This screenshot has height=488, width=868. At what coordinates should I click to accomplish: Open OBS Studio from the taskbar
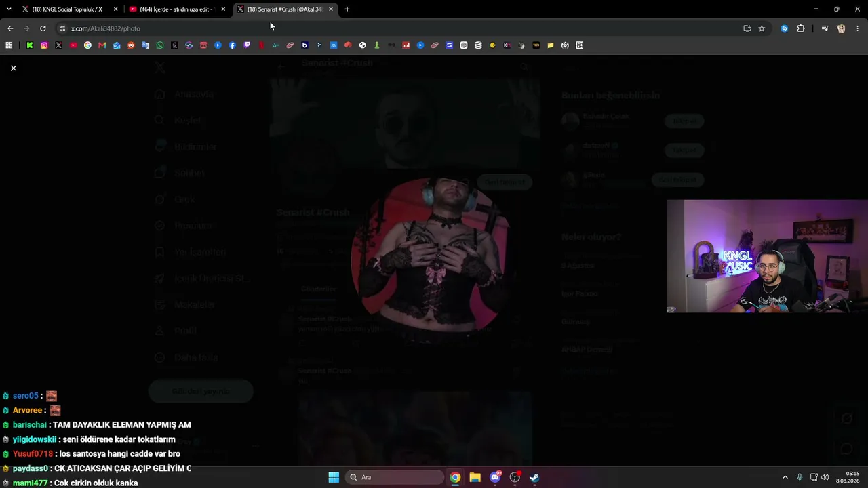coord(515,477)
